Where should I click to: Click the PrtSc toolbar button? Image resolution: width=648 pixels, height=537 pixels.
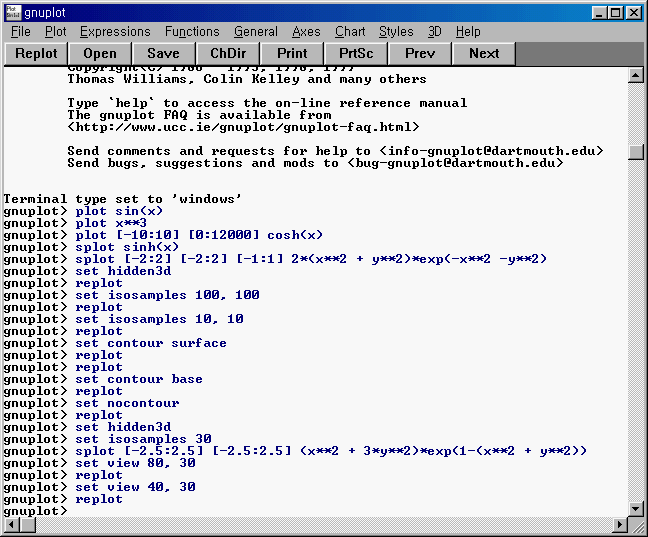point(356,54)
